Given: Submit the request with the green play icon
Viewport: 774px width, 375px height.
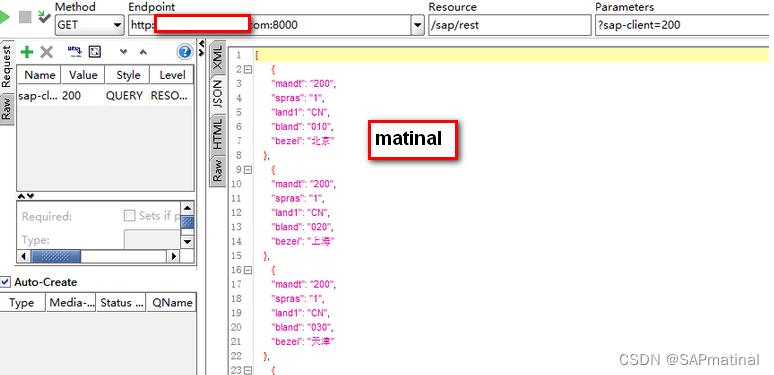Looking at the screenshot, I should click(x=4, y=18).
